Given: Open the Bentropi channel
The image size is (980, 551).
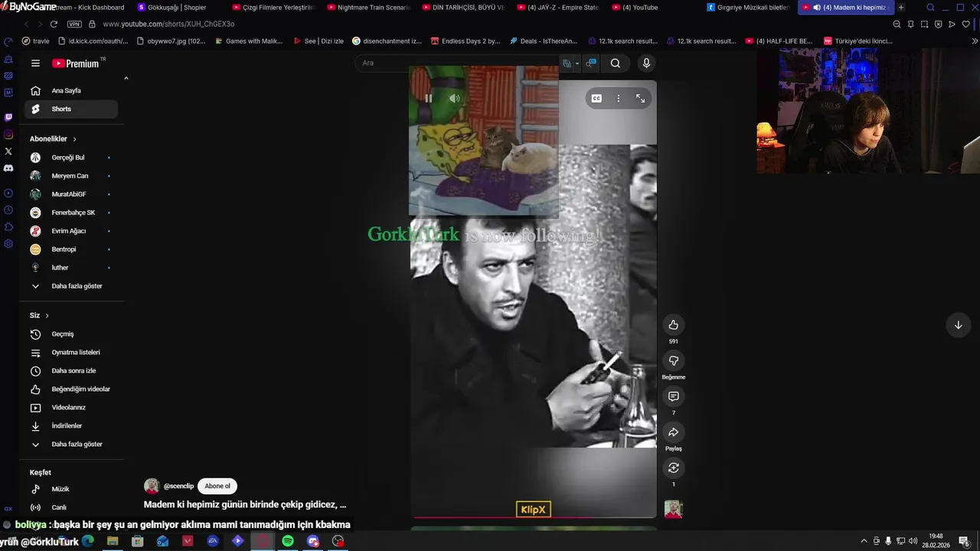Looking at the screenshot, I should tap(73, 249).
